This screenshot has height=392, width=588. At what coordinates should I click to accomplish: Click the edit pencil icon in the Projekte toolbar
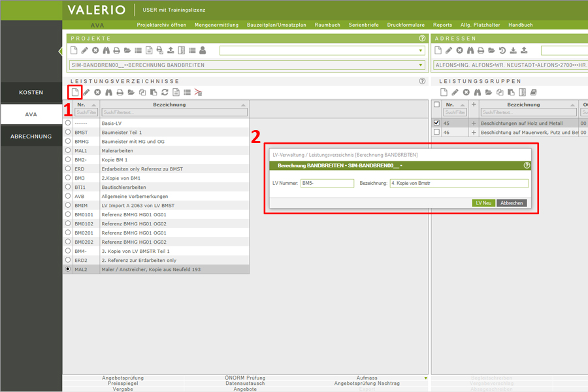[85, 50]
